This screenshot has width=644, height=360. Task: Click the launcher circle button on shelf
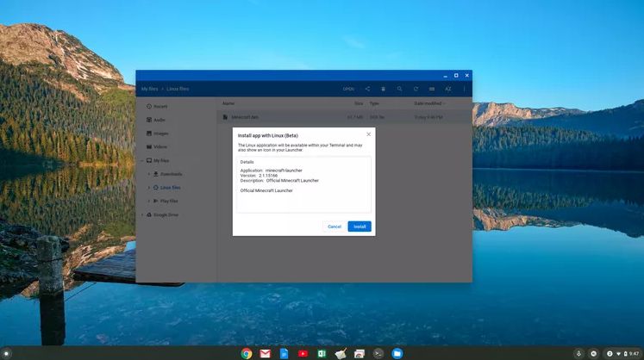tap(6, 353)
